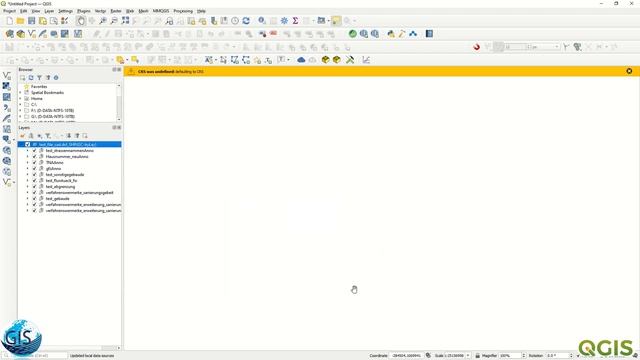Click the Refresh icon in Browser panel

click(x=31, y=78)
